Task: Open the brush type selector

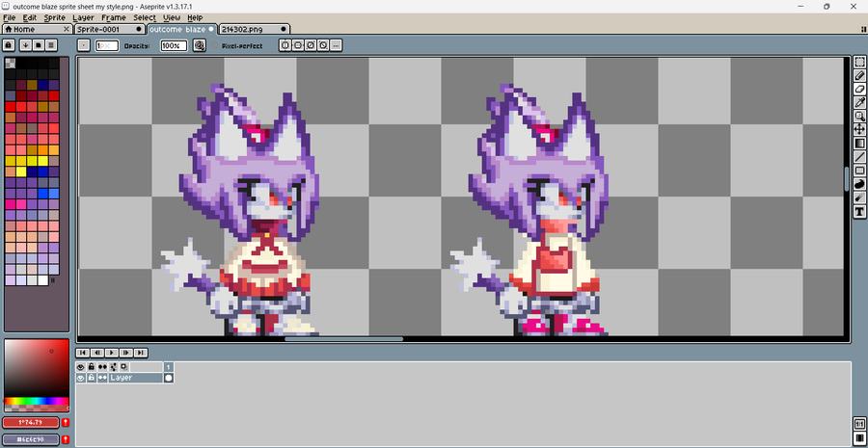Action: [x=84, y=45]
